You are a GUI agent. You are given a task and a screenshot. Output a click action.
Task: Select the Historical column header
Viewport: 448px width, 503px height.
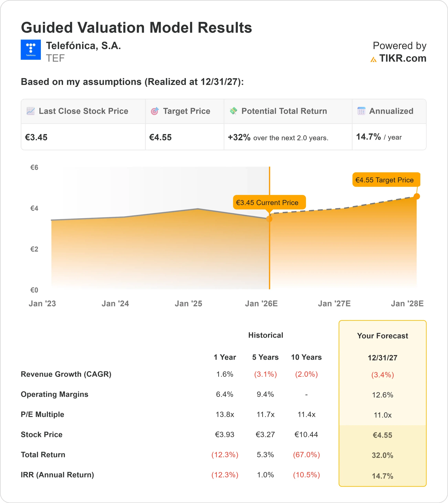click(265, 335)
